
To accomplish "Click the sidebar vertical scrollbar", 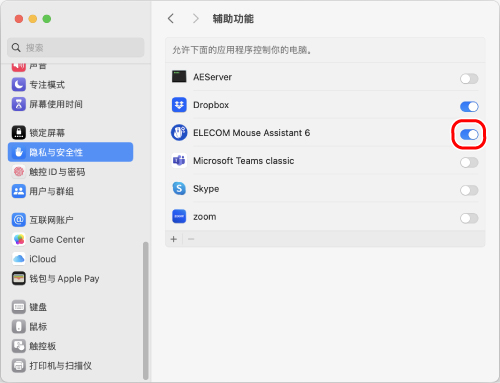I will (x=145, y=311).
